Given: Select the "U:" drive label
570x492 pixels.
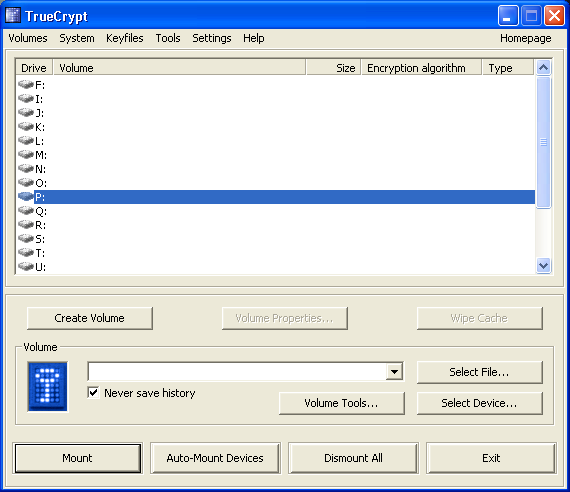Looking at the screenshot, I should (40, 267).
